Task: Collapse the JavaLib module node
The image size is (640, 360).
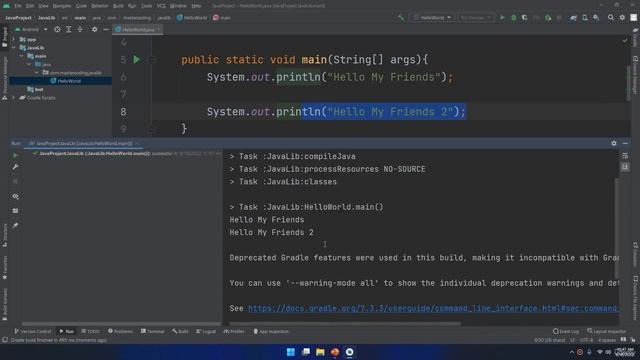Action: point(14,48)
